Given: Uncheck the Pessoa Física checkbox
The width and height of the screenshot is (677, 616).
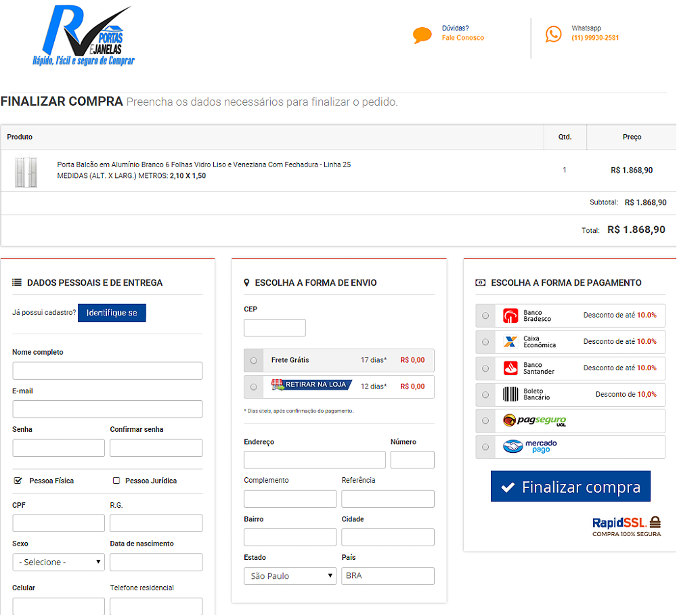Looking at the screenshot, I should (x=18, y=481).
